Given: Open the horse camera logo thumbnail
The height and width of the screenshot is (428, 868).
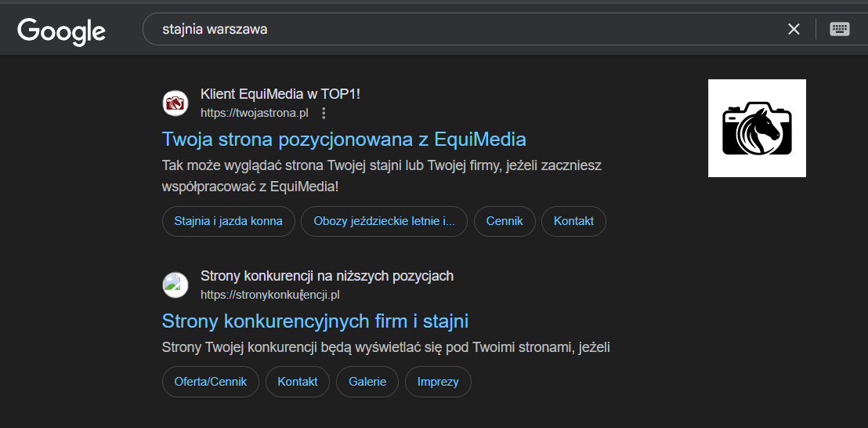Looking at the screenshot, I should coord(757,129).
